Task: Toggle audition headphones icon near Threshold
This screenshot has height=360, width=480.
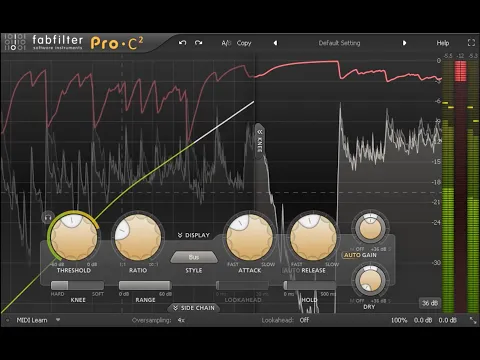Action: (48, 218)
